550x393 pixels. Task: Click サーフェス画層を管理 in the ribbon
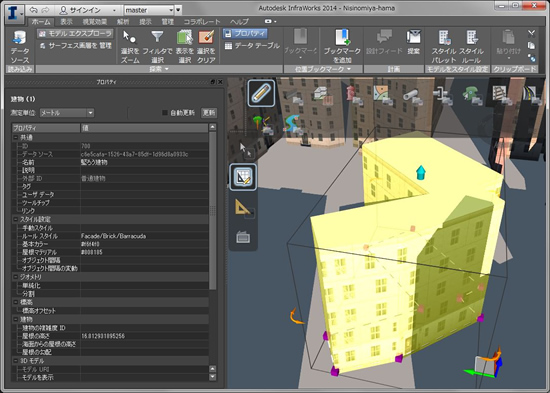point(75,46)
